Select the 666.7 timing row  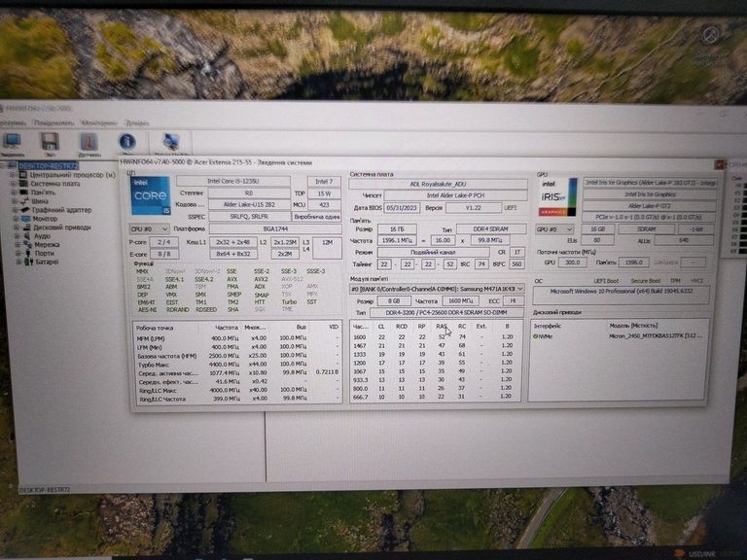(x=436, y=397)
